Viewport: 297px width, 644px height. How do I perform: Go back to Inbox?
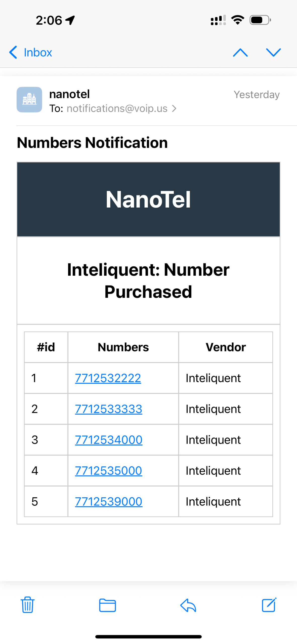click(x=31, y=52)
